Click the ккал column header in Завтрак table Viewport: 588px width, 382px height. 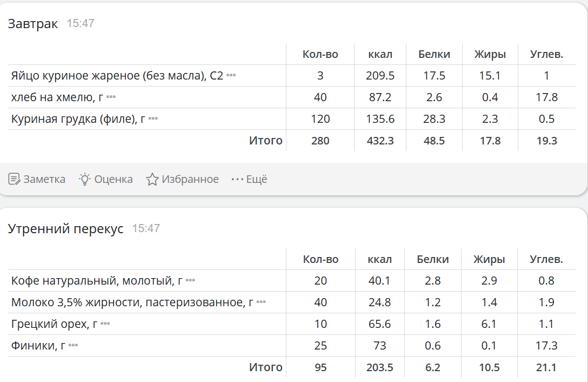(380, 54)
